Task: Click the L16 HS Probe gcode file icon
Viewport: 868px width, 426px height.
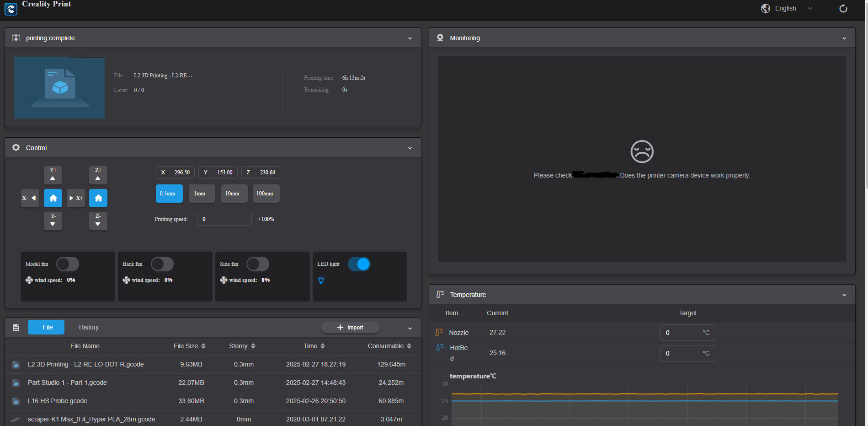Action: point(16,401)
